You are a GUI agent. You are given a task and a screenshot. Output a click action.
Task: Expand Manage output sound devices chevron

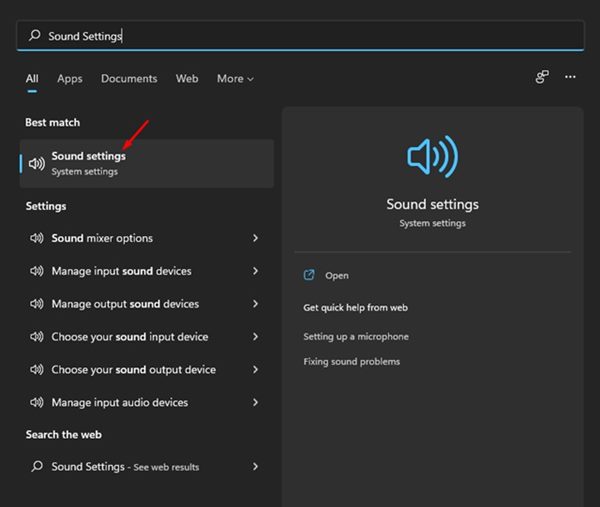pyautogui.click(x=256, y=304)
